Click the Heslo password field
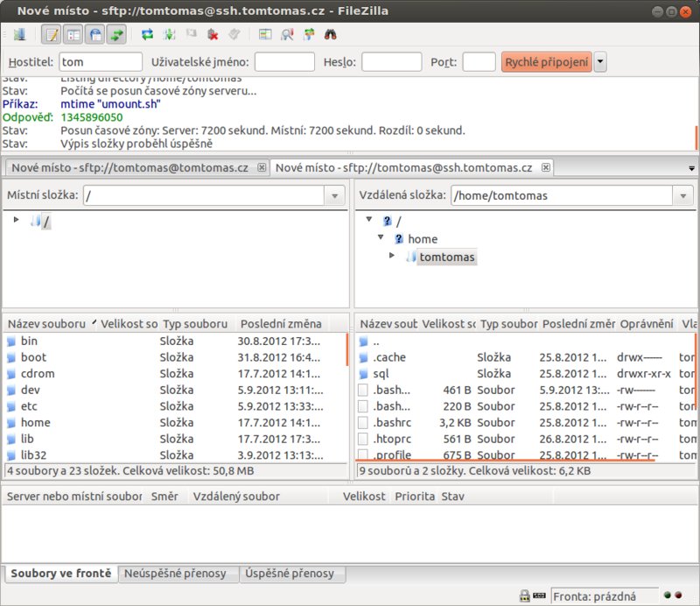Image resolution: width=700 pixels, height=606 pixels. pyautogui.click(x=391, y=61)
